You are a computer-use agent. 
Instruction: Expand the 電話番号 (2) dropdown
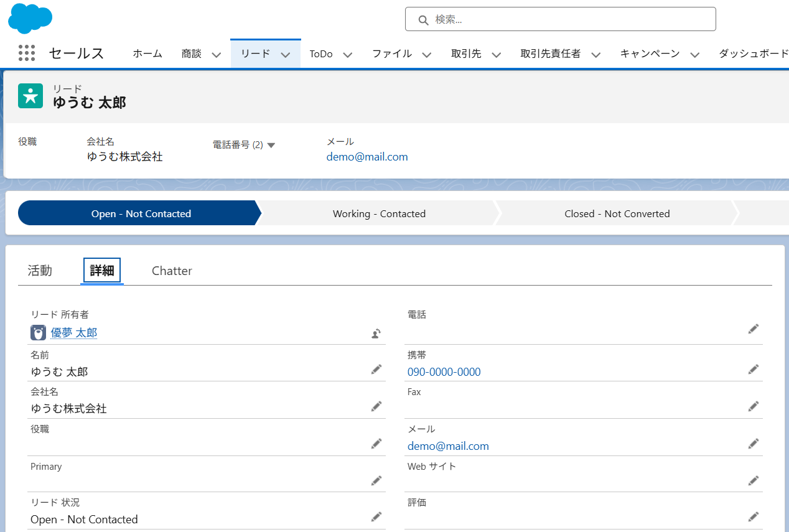271,145
